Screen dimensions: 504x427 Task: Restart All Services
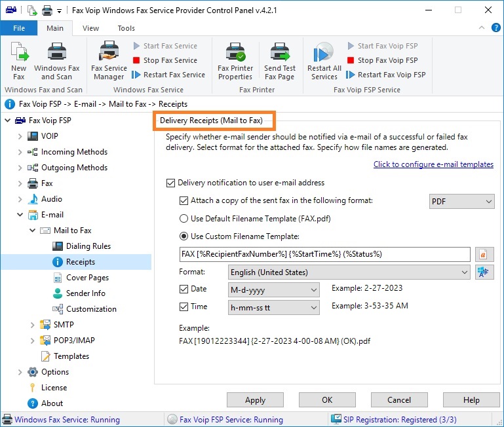324,61
